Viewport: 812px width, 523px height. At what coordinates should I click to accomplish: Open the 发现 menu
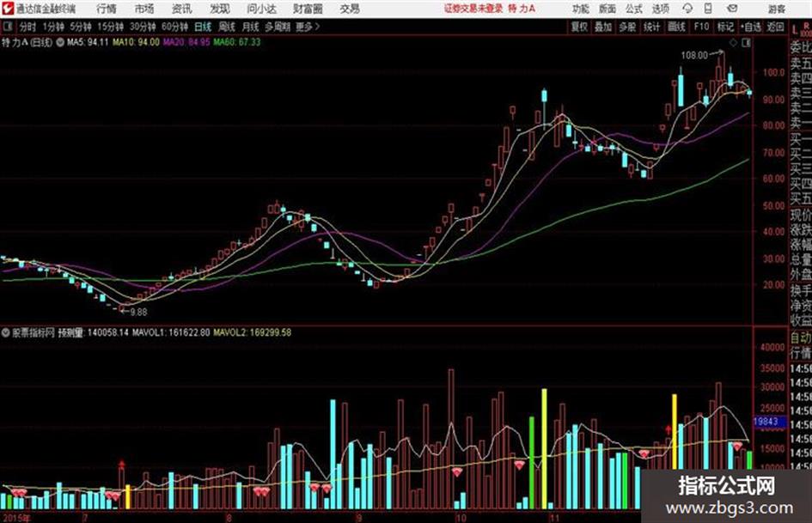(x=220, y=9)
